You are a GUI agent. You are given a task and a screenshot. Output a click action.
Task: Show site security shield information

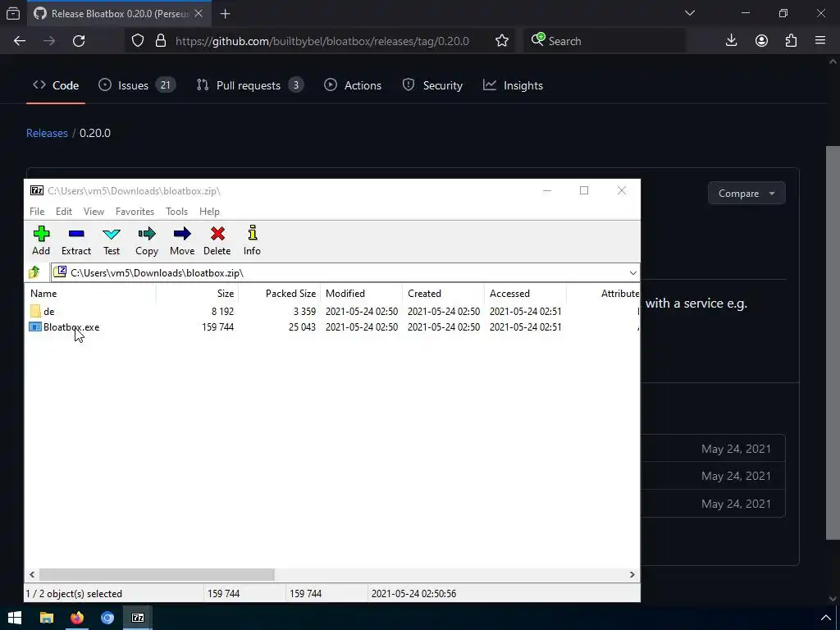138,41
